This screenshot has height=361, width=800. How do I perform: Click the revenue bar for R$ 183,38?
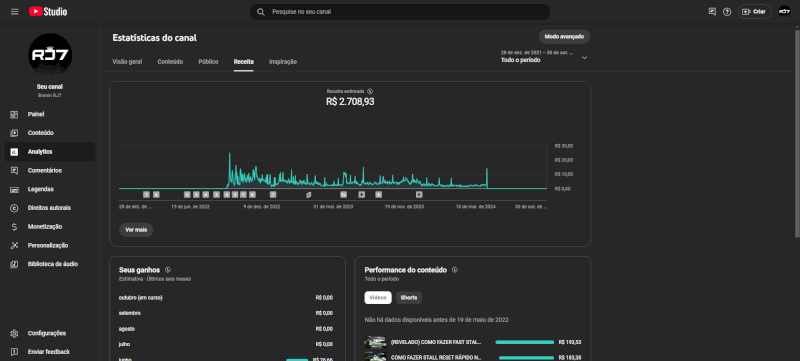[x=526, y=357]
